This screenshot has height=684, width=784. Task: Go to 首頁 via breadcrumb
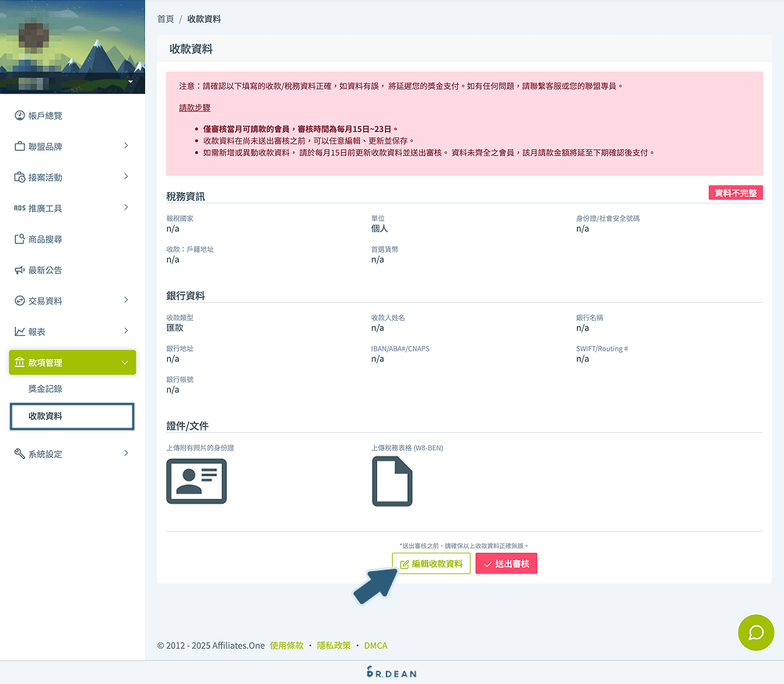pyautogui.click(x=165, y=19)
